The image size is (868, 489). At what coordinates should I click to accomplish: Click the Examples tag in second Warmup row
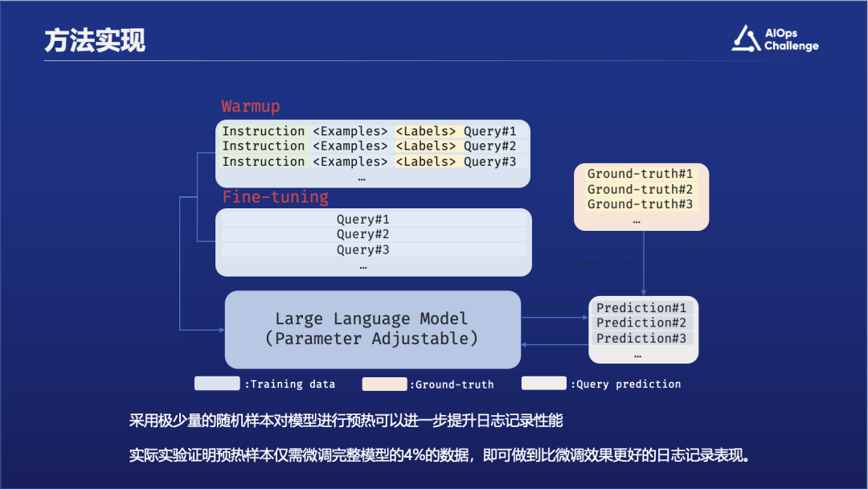(x=350, y=146)
